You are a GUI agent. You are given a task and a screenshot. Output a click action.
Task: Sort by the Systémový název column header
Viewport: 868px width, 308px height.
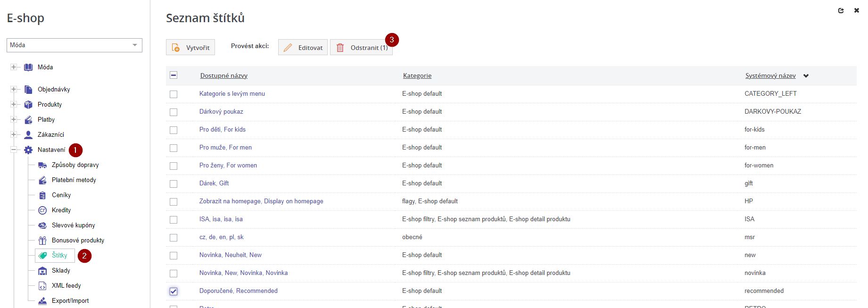coord(770,76)
